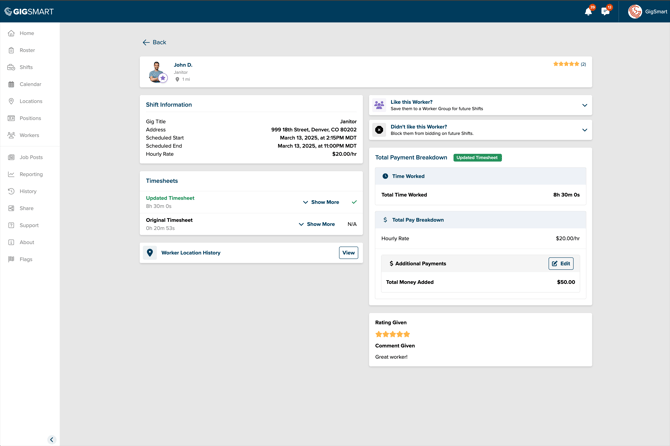Click the block icon beside Didn't like this Worker

point(379,130)
